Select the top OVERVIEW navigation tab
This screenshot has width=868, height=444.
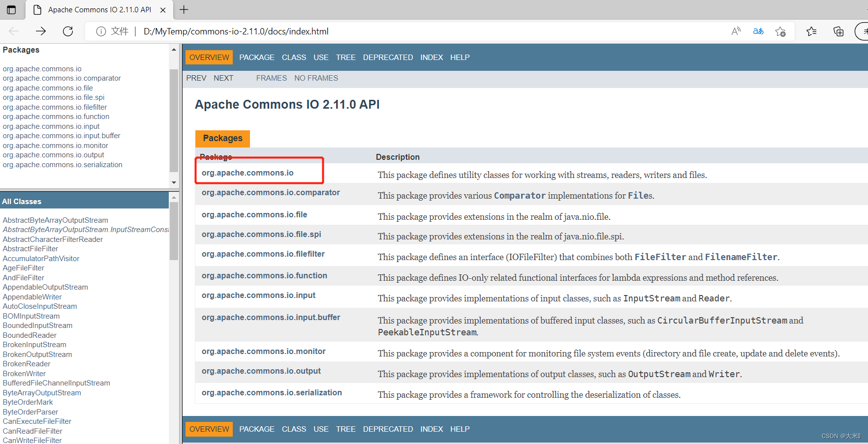(x=209, y=58)
